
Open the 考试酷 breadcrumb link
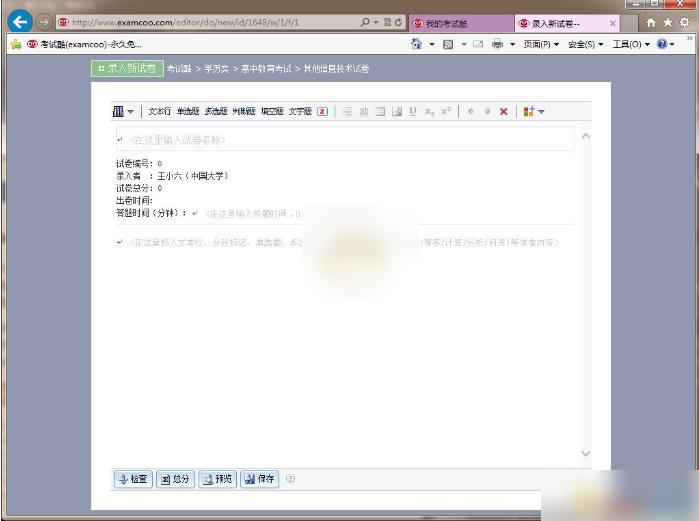click(179, 69)
